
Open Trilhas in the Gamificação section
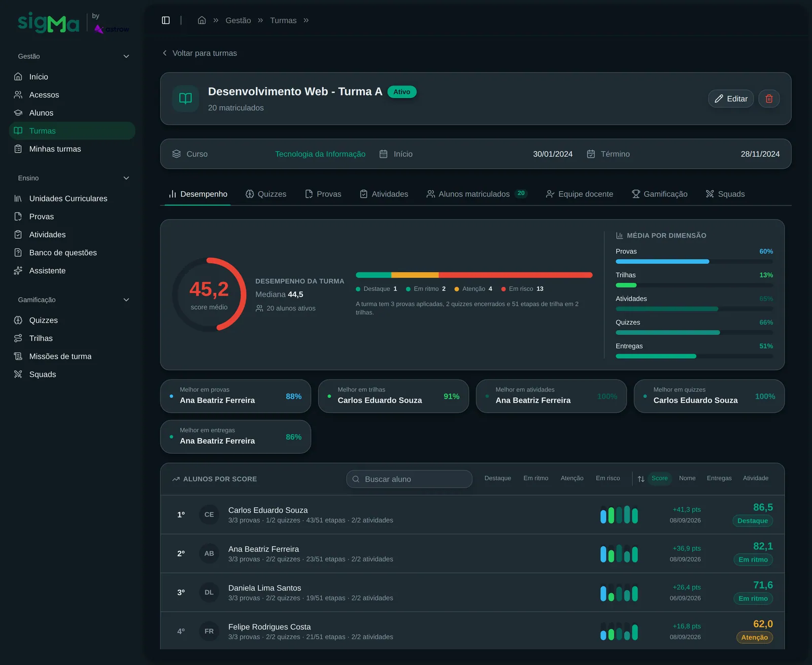pyautogui.click(x=72, y=338)
